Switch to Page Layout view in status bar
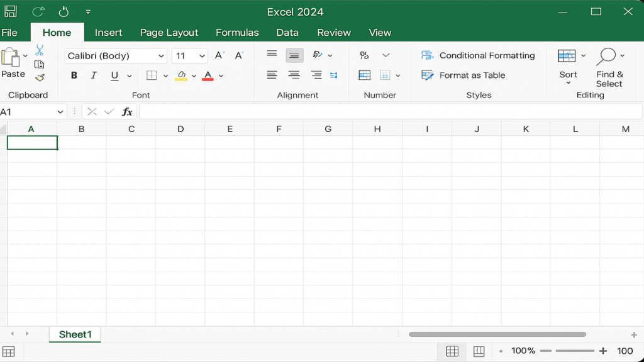The image size is (644, 362). point(479,351)
